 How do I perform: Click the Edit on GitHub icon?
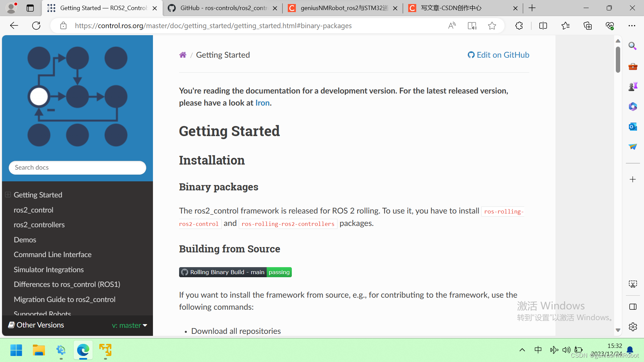(471, 54)
